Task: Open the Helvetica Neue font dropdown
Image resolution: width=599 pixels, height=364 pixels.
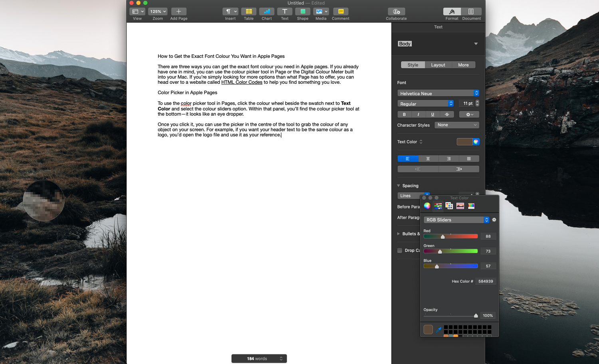Action: [438, 93]
